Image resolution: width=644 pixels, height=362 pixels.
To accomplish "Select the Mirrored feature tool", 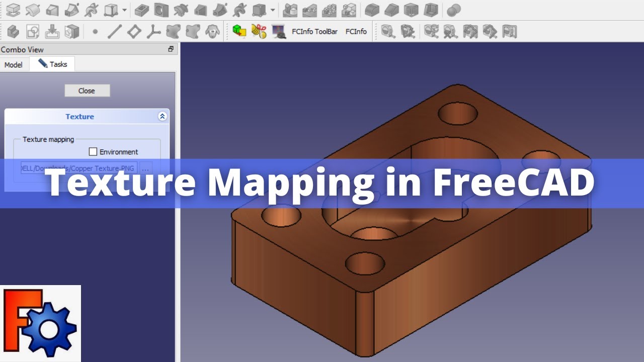I will 290,10.
